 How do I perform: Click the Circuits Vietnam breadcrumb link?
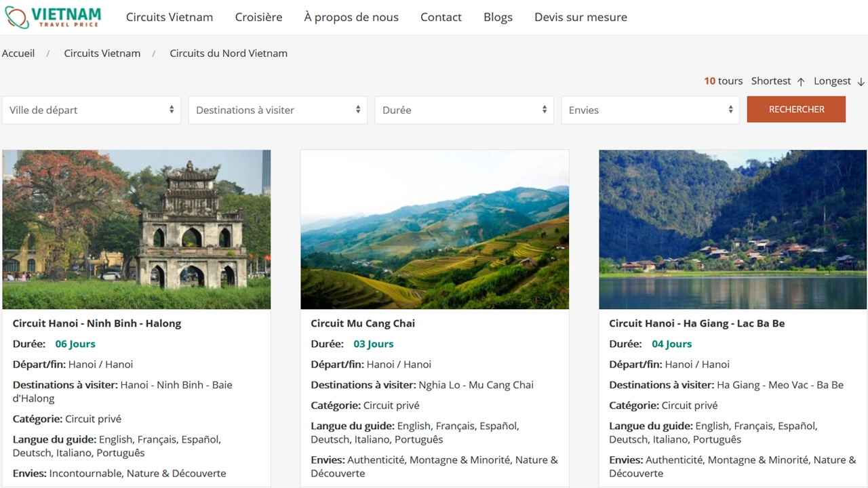coord(102,54)
